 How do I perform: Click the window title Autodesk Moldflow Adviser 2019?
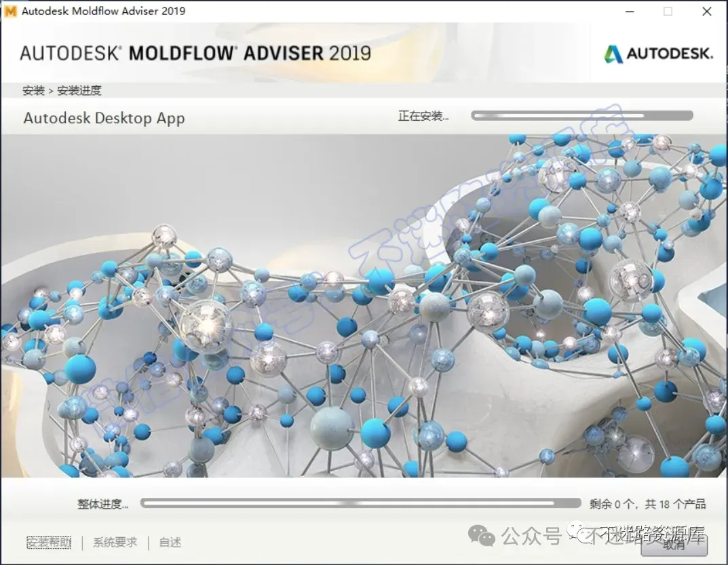(x=104, y=11)
